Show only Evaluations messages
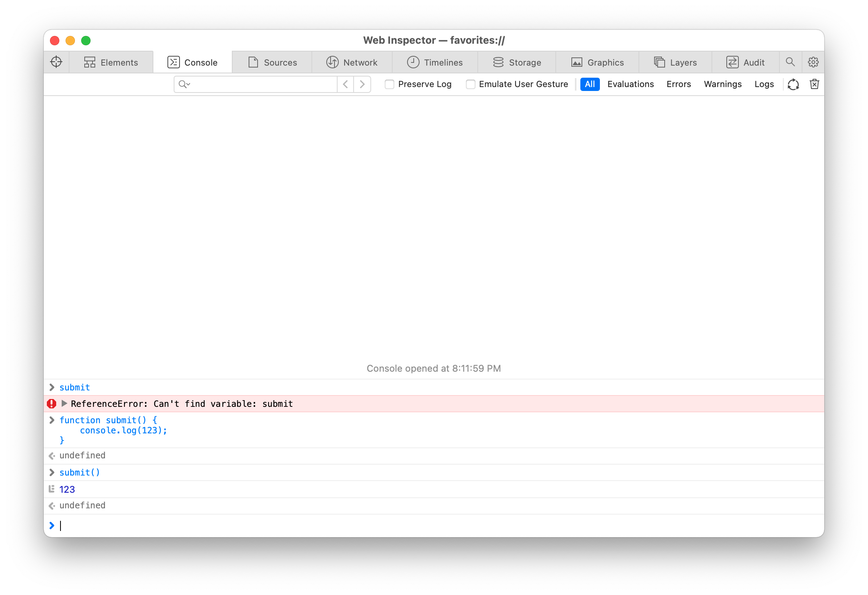The height and width of the screenshot is (595, 868). point(630,84)
